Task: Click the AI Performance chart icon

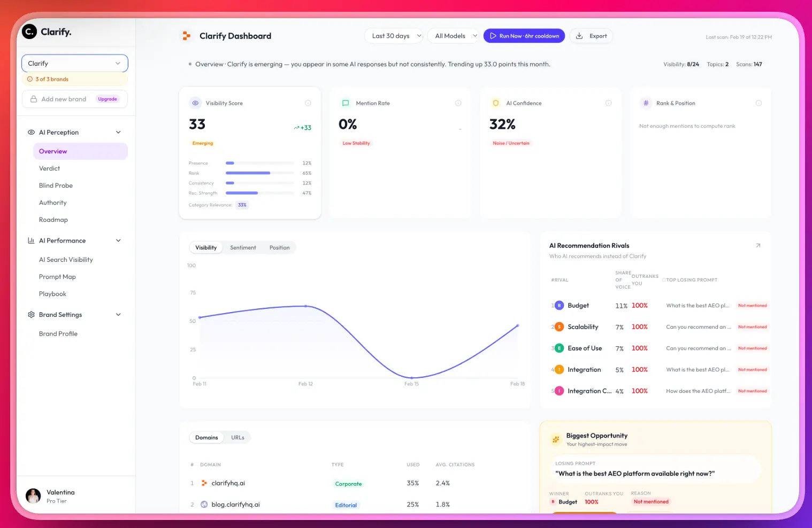Action: click(32, 240)
